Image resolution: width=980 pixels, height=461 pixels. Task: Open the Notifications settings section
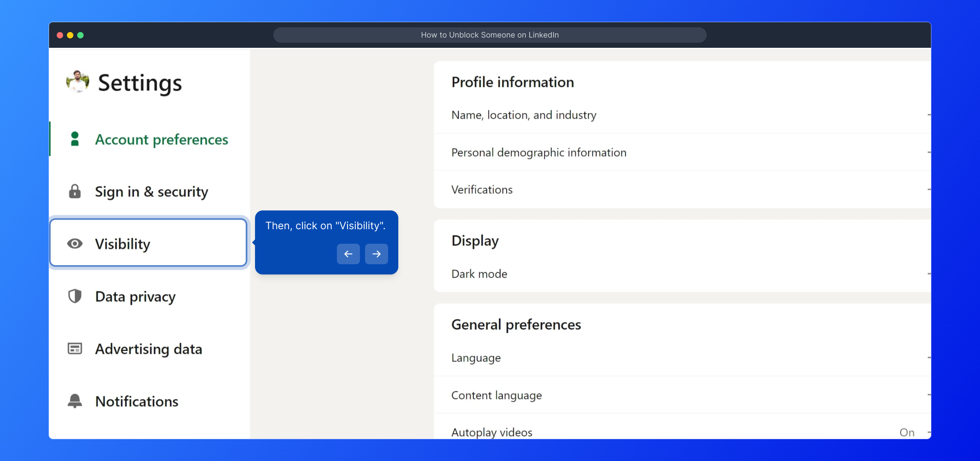pyautogui.click(x=136, y=401)
